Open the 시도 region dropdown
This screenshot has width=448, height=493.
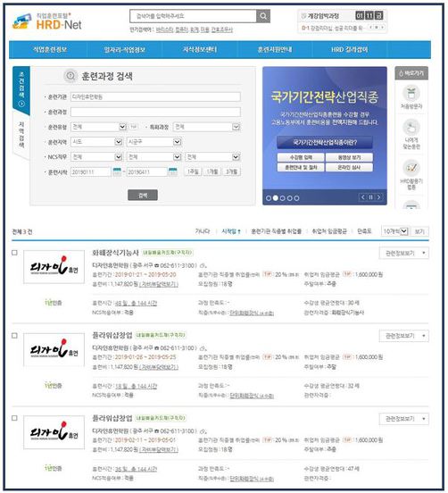click(x=96, y=142)
